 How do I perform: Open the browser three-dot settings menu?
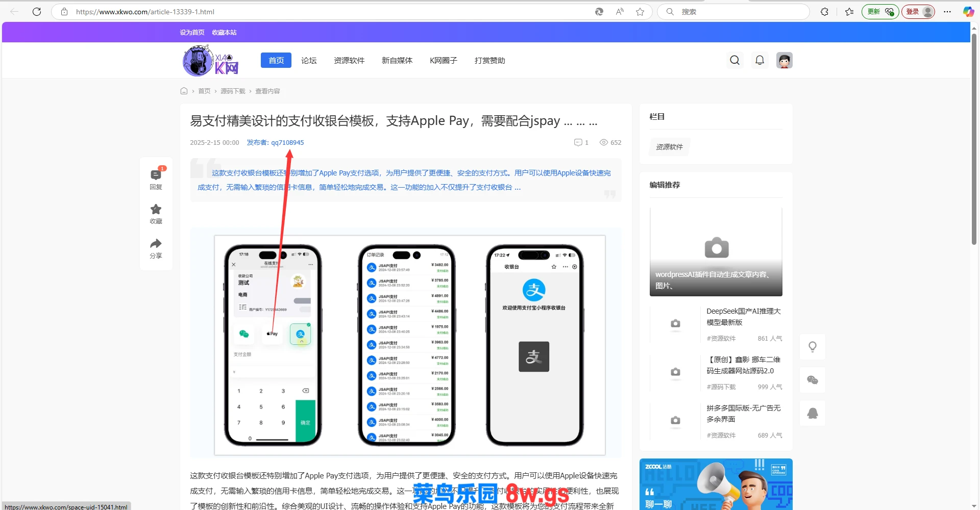947,11
